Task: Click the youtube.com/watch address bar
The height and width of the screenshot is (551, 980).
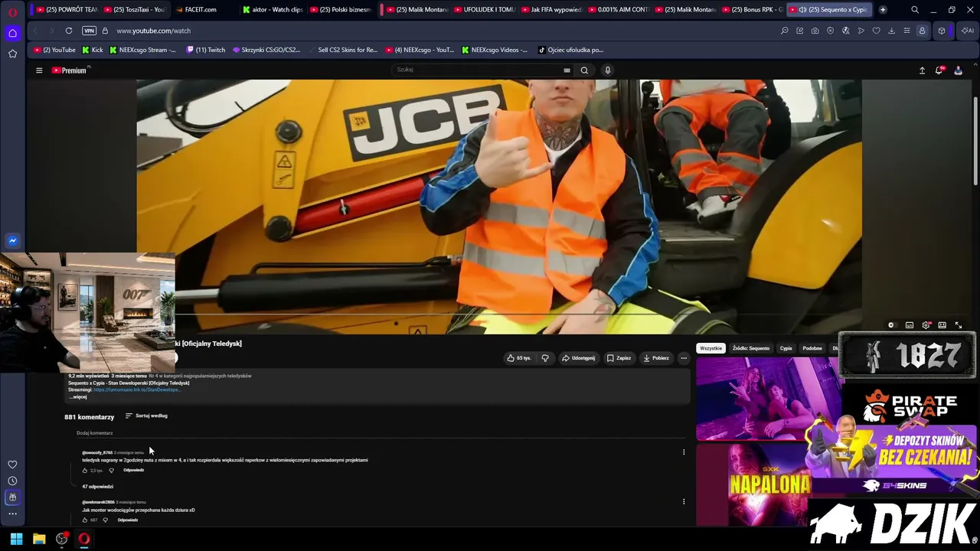Action: click(x=153, y=31)
